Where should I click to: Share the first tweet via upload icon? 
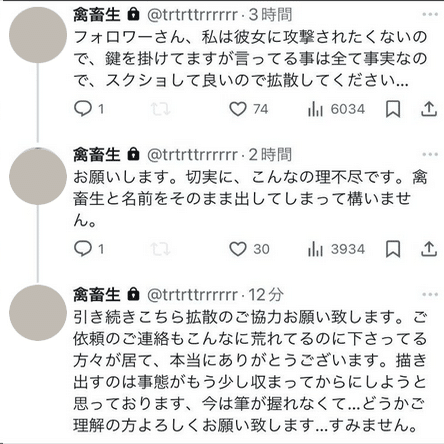[x=429, y=109]
